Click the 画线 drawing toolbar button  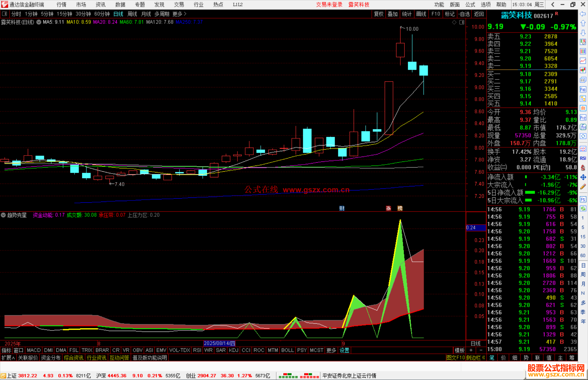pyautogui.click(x=421, y=14)
